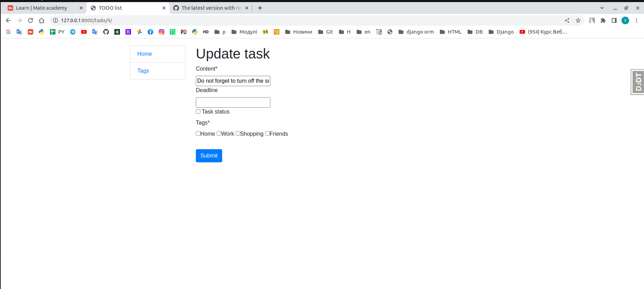644x289 pixels.
Task: Focus the Content text field
Action: pos(233,81)
